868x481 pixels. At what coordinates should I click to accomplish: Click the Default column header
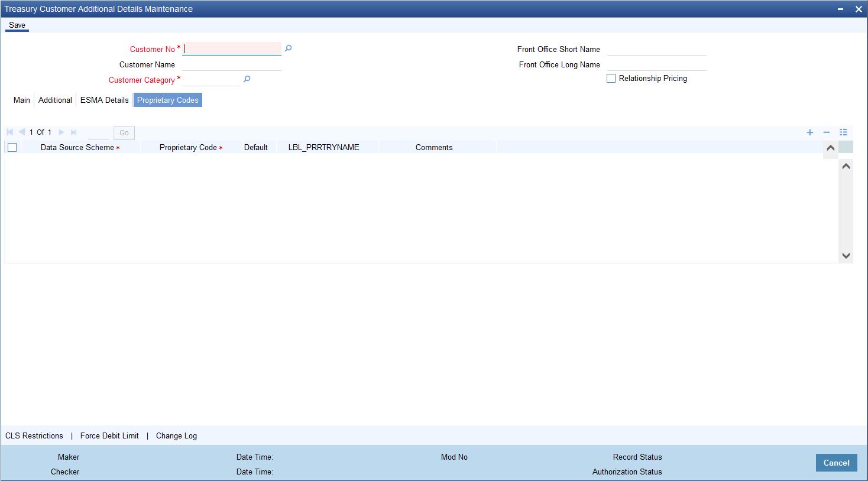(256, 147)
